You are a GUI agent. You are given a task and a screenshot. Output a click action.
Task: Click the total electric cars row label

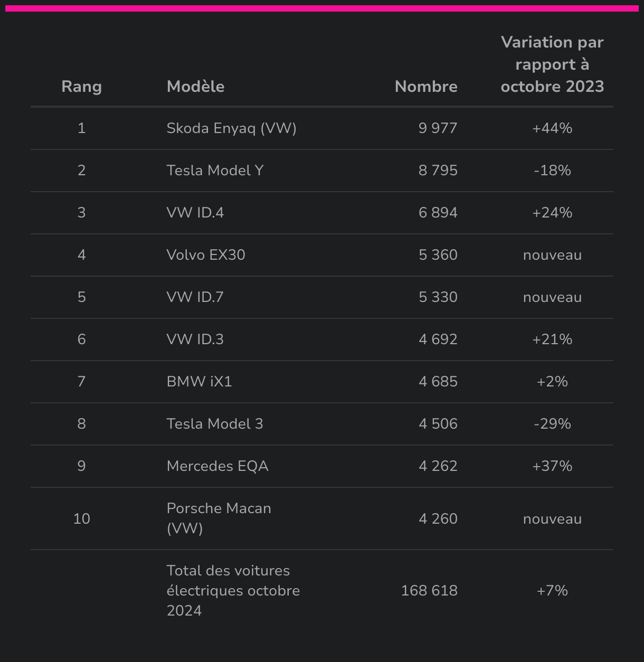[233, 591]
